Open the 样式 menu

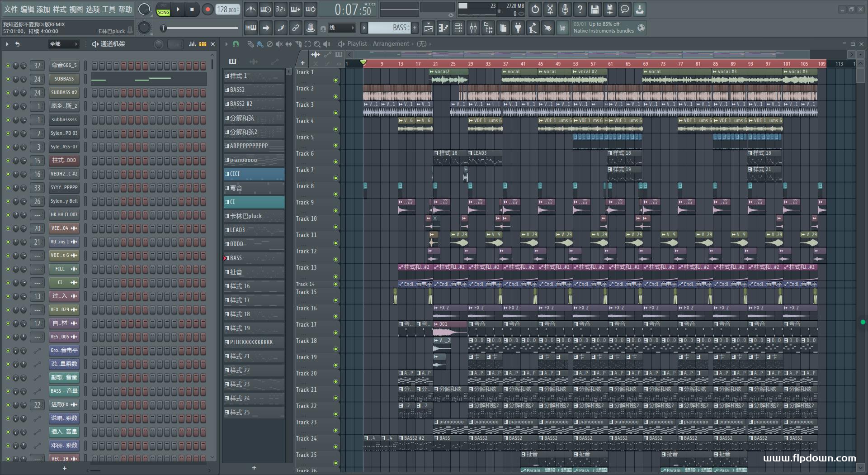(60, 9)
